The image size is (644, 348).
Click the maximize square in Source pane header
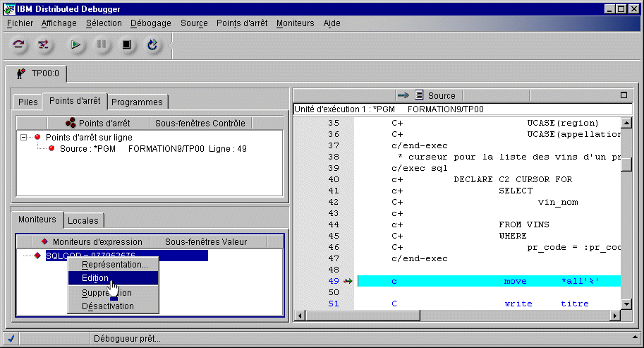(624, 95)
